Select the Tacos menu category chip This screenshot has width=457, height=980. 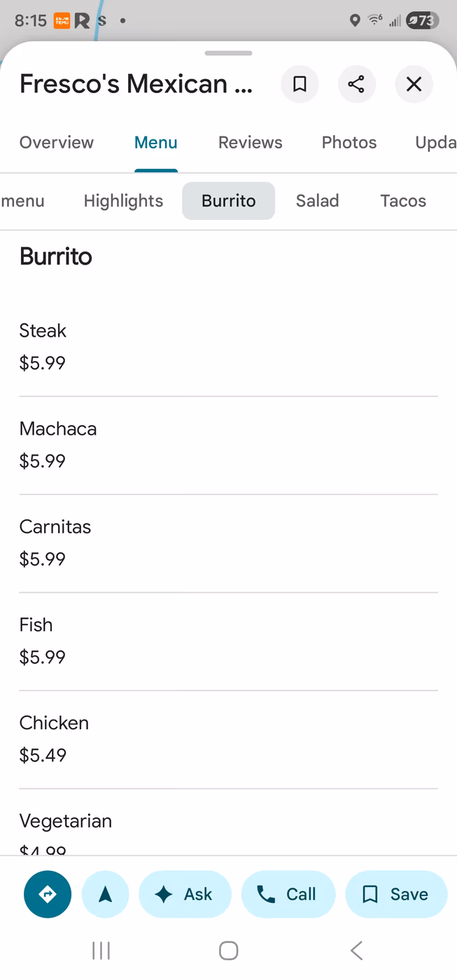[x=403, y=201]
